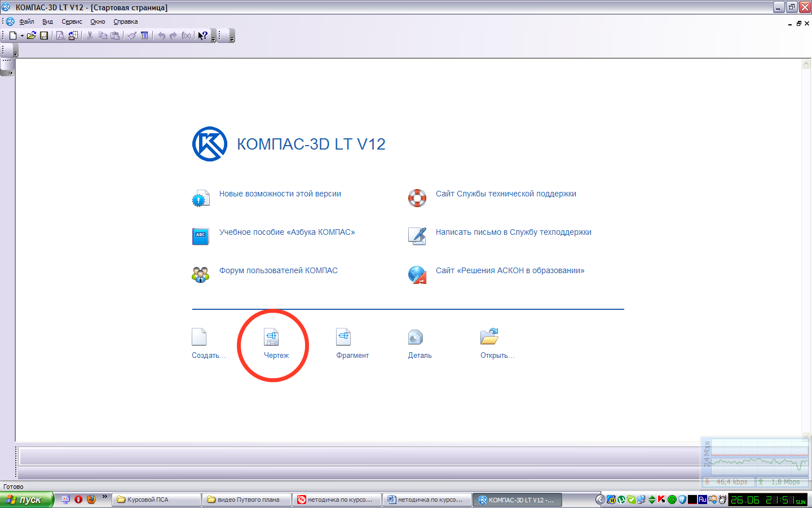The image size is (812, 508).
Task: Open Print Preview from the toolbar
Action: click(x=60, y=36)
